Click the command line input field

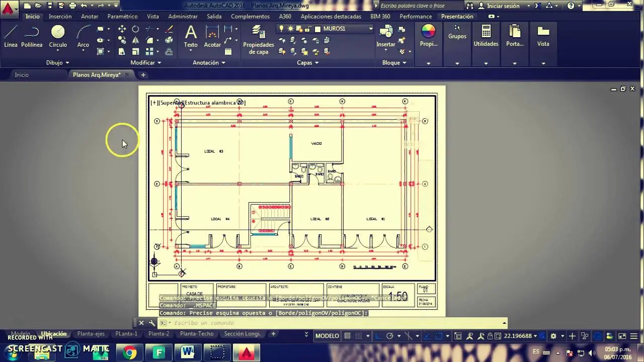[302, 323]
